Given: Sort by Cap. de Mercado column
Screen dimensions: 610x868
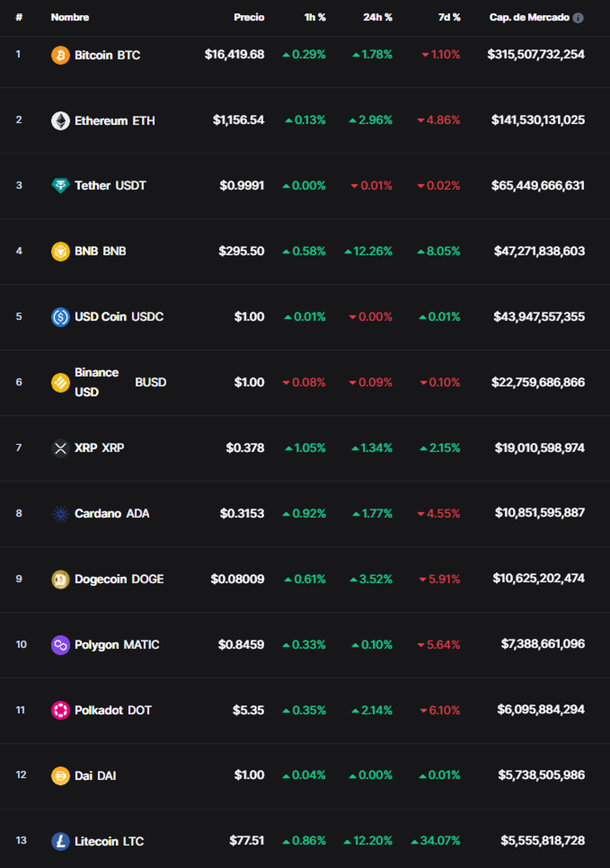Looking at the screenshot, I should (x=529, y=17).
